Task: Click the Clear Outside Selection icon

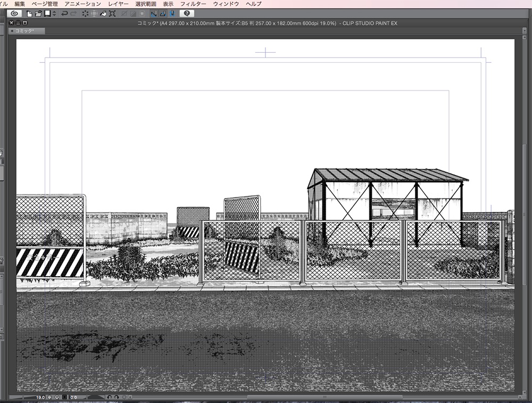Action: click(x=94, y=14)
